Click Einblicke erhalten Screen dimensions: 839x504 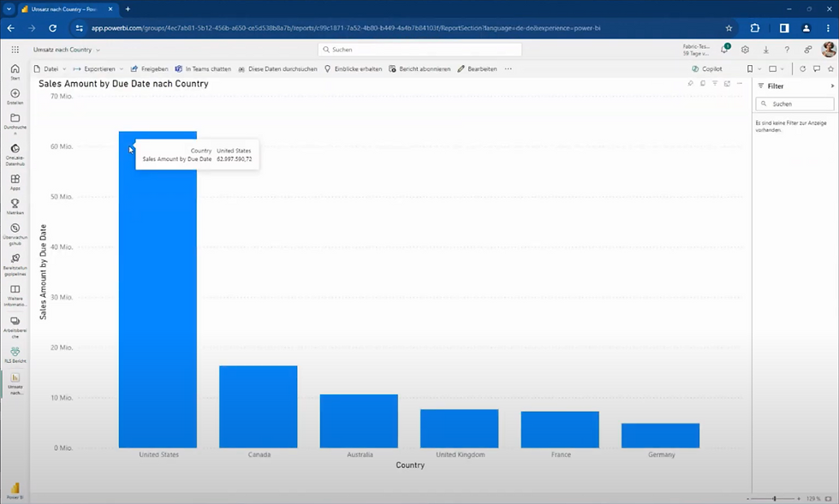point(353,69)
